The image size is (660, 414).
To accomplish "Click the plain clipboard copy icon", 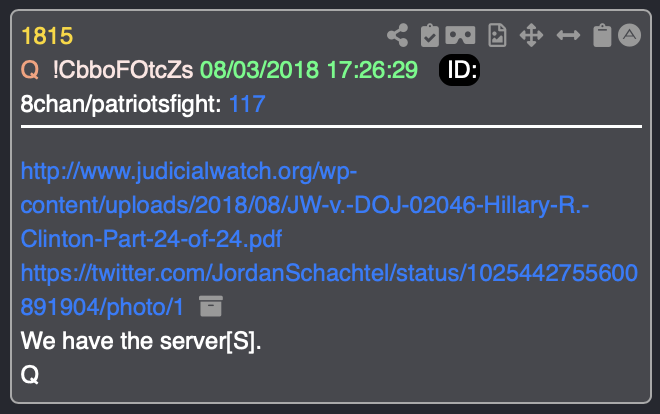I will [x=602, y=35].
